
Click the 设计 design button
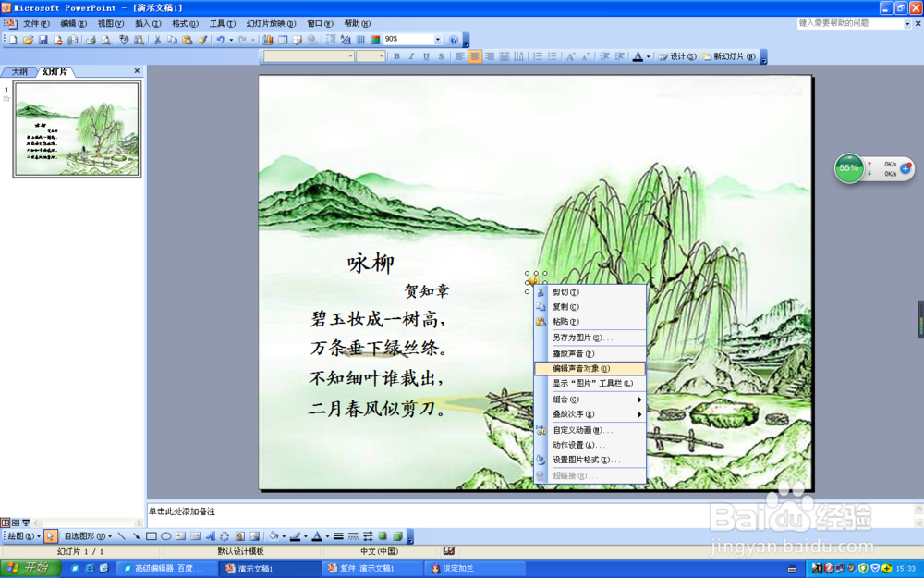click(678, 56)
